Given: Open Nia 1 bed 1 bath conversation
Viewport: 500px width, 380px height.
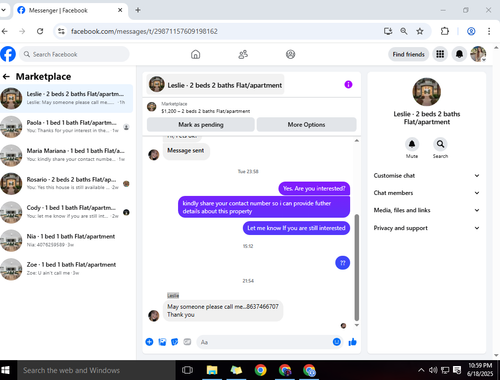Looking at the screenshot, I should pos(67,240).
